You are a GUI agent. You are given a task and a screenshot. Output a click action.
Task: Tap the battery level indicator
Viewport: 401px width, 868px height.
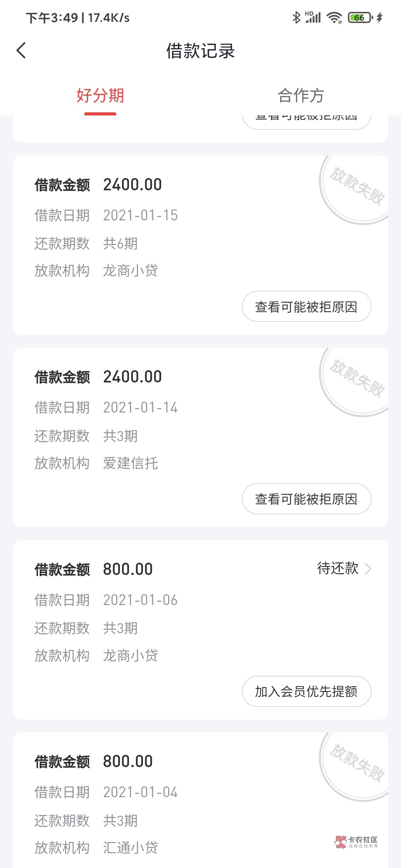pyautogui.click(x=359, y=17)
